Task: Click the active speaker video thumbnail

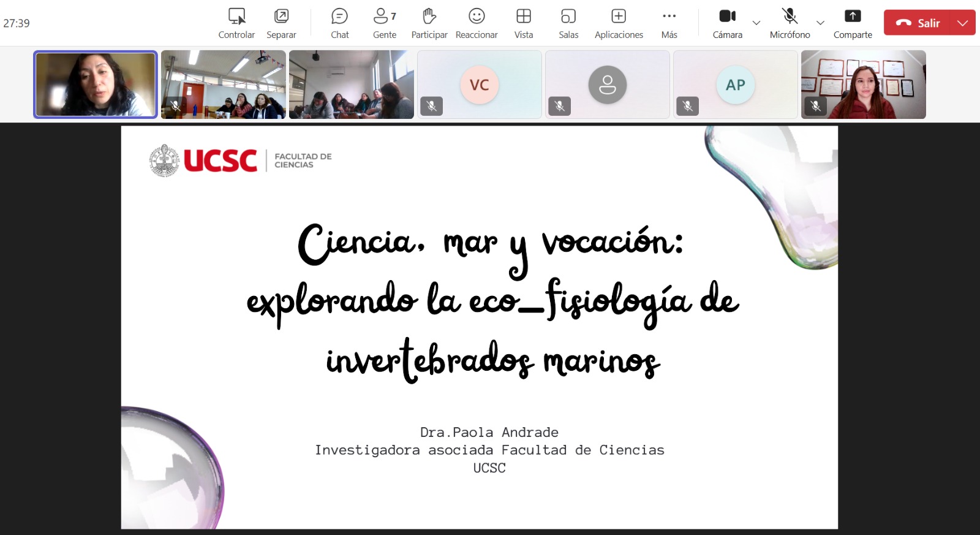Action: tap(96, 85)
